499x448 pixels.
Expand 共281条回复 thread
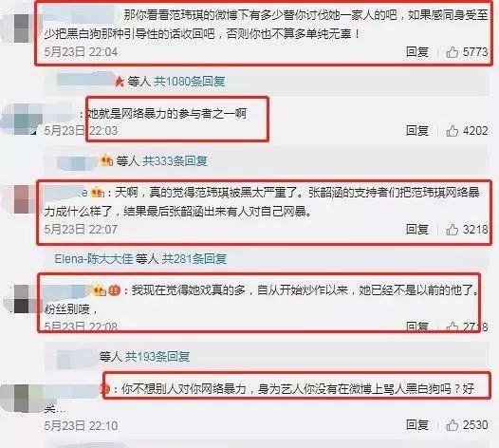[x=194, y=258]
